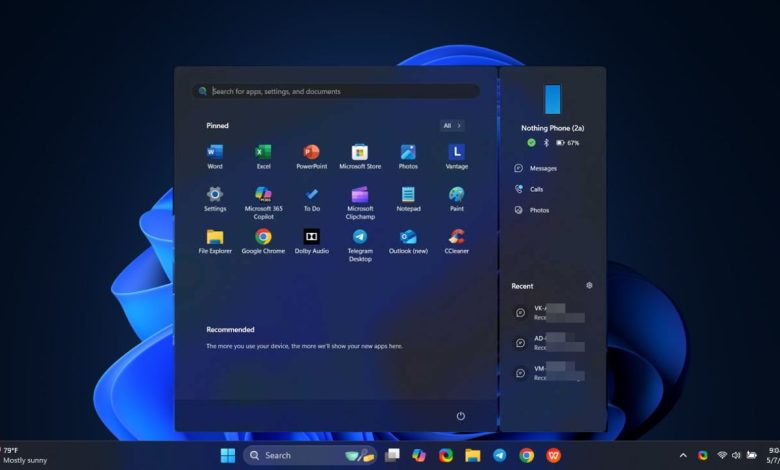780x470 pixels.
Task: Open Word from pinned apps
Action: (x=215, y=157)
